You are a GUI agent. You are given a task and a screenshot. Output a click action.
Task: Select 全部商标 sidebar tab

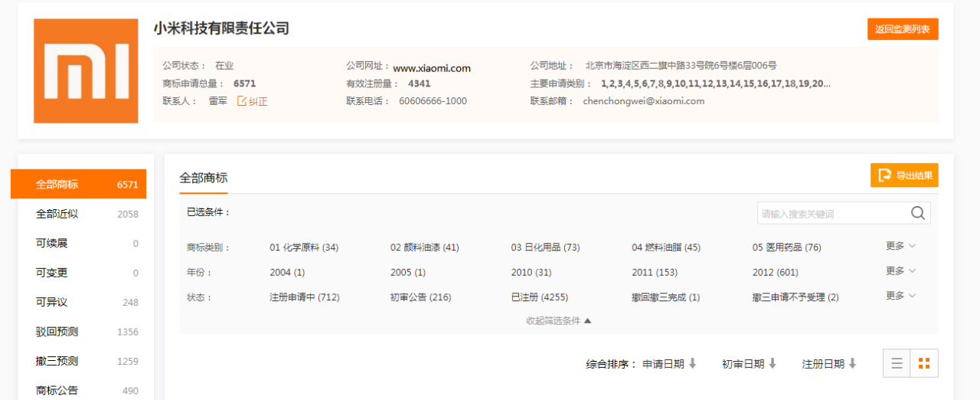point(78,184)
